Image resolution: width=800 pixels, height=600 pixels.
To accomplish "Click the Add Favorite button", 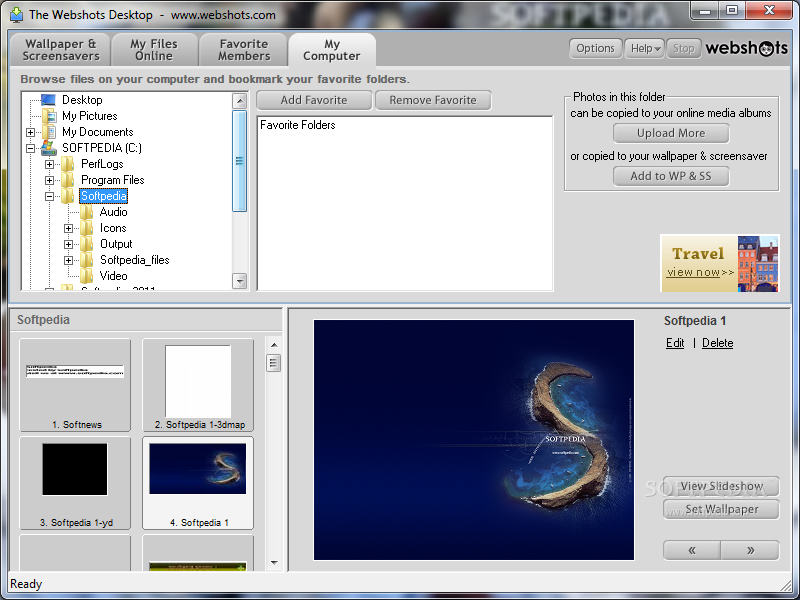I will [314, 100].
